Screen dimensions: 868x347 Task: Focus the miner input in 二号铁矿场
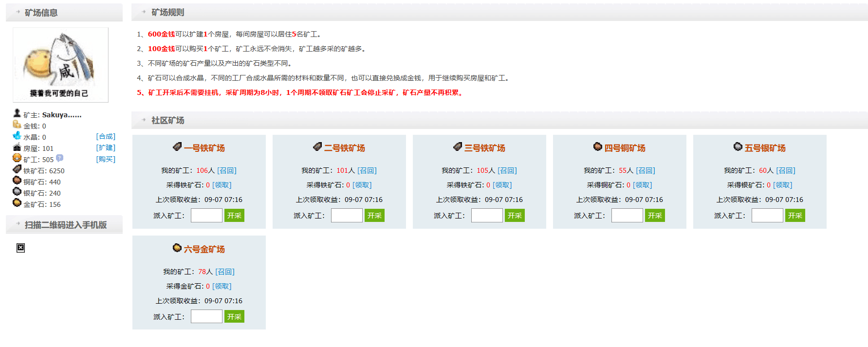tap(347, 215)
